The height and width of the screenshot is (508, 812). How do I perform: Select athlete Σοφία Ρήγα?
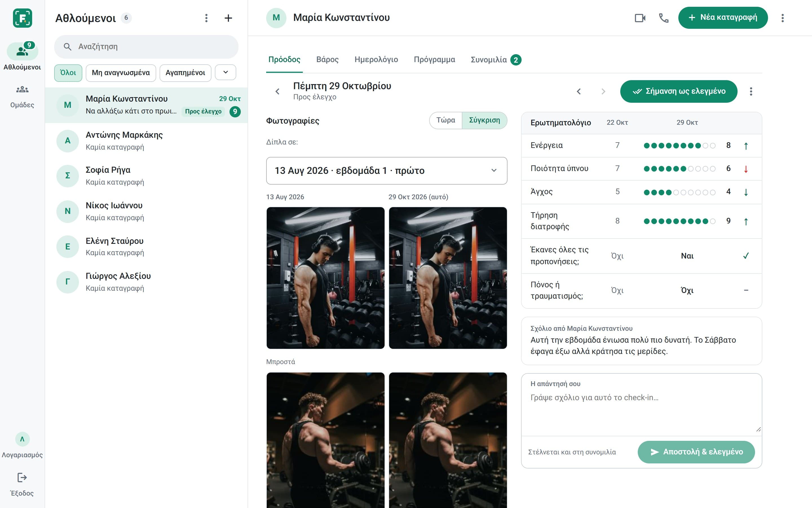pyautogui.click(x=146, y=176)
